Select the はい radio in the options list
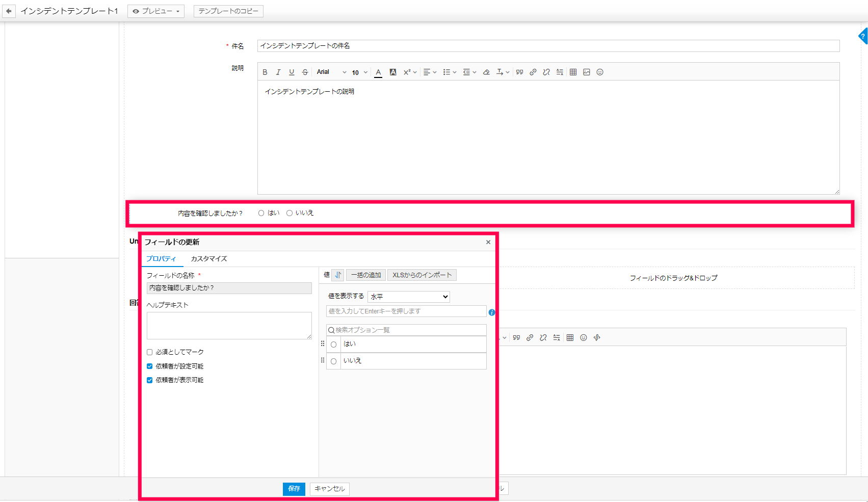This screenshot has width=868, height=502. [334, 345]
